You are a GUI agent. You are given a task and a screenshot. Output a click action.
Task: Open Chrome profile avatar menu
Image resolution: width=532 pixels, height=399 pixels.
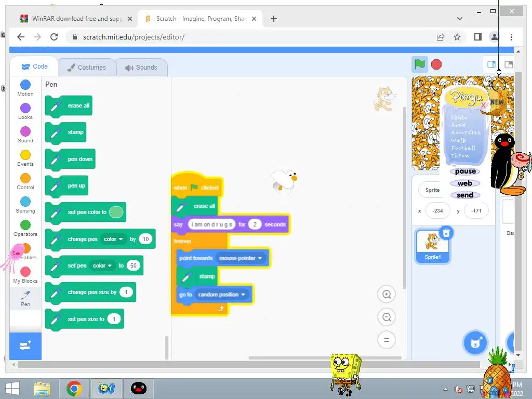[x=495, y=37]
